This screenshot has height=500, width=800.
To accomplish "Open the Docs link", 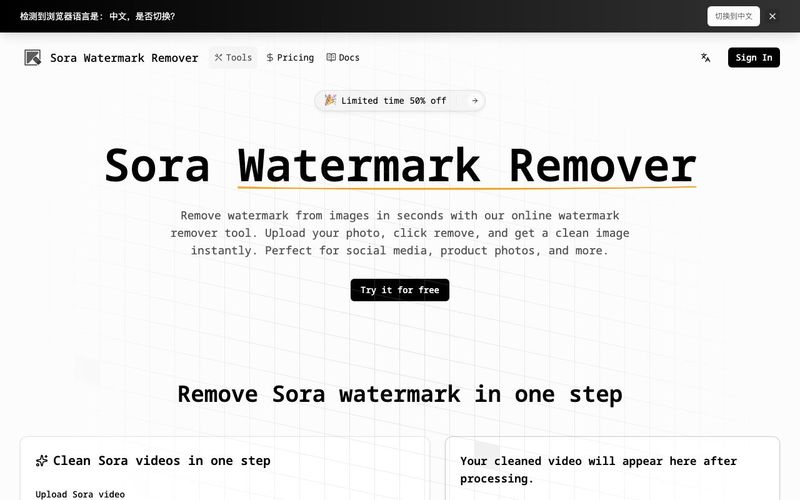I will [x=343, y=58].
